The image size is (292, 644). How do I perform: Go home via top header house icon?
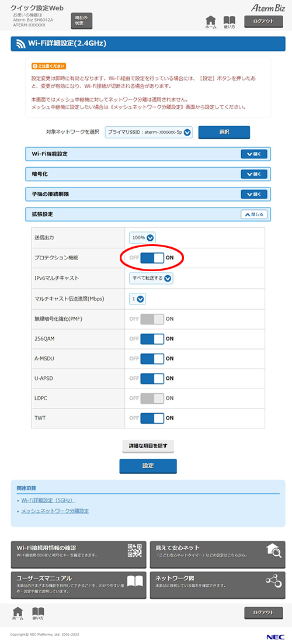211,22
